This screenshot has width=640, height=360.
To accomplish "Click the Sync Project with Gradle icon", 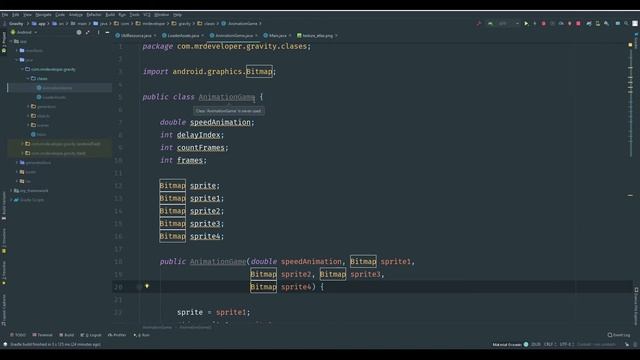I will coord(589,24).
